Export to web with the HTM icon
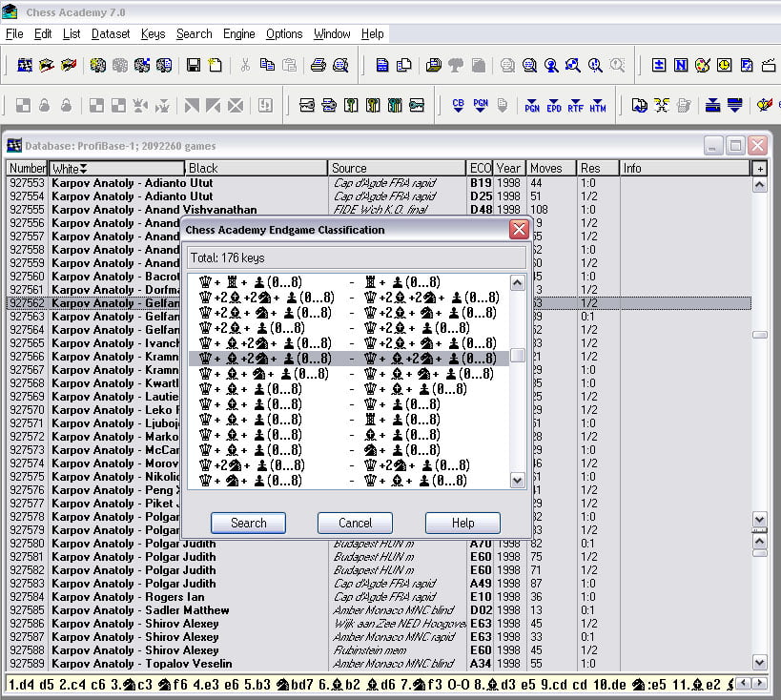 pos(598,107)
